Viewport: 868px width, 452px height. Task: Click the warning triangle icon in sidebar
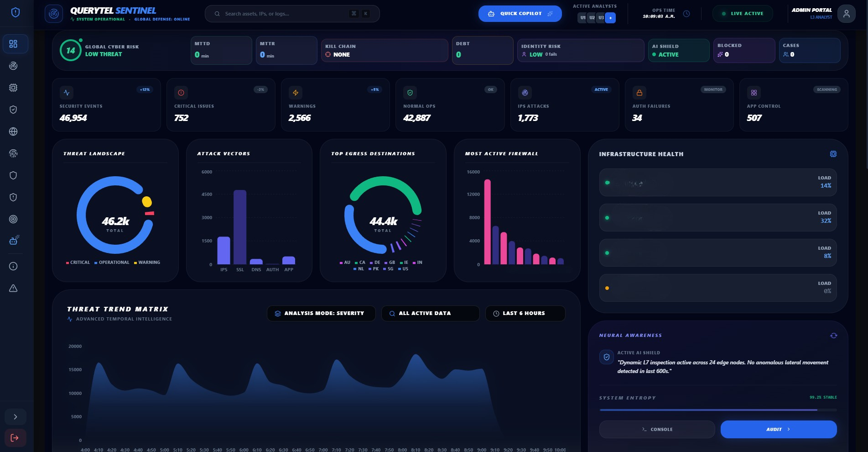pos(13,288)
